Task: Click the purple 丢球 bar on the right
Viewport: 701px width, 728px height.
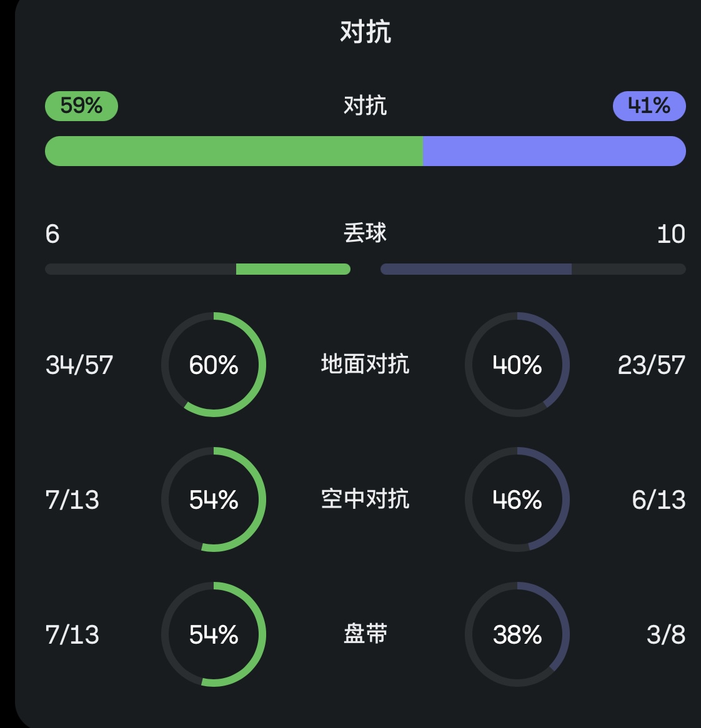Action: coord(476,269)
